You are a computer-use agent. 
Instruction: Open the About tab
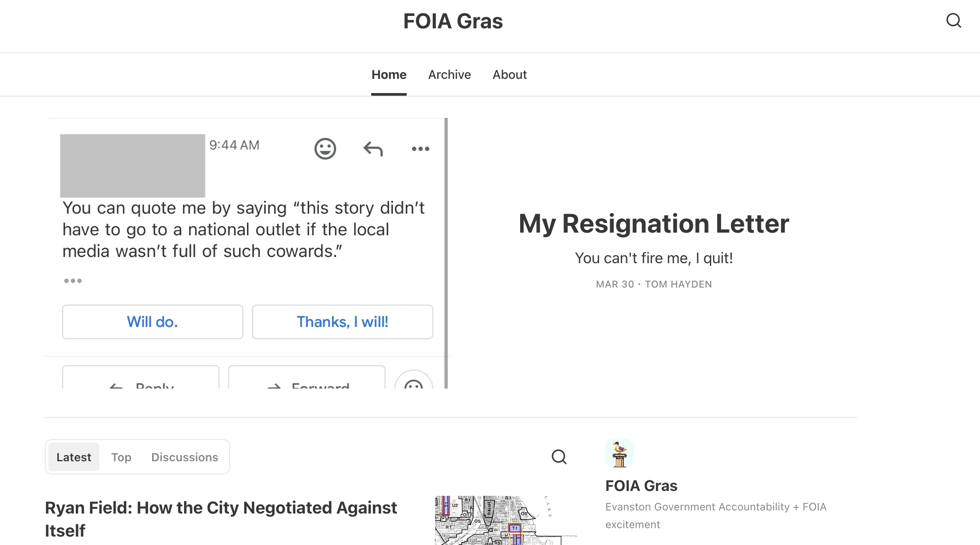(x=510, y=74)
